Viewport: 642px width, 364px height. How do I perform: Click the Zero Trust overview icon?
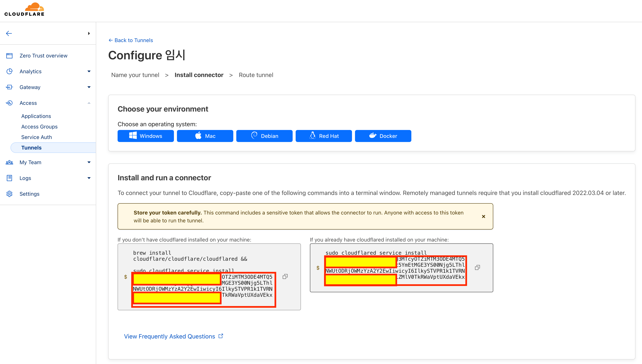coord(10,55)
